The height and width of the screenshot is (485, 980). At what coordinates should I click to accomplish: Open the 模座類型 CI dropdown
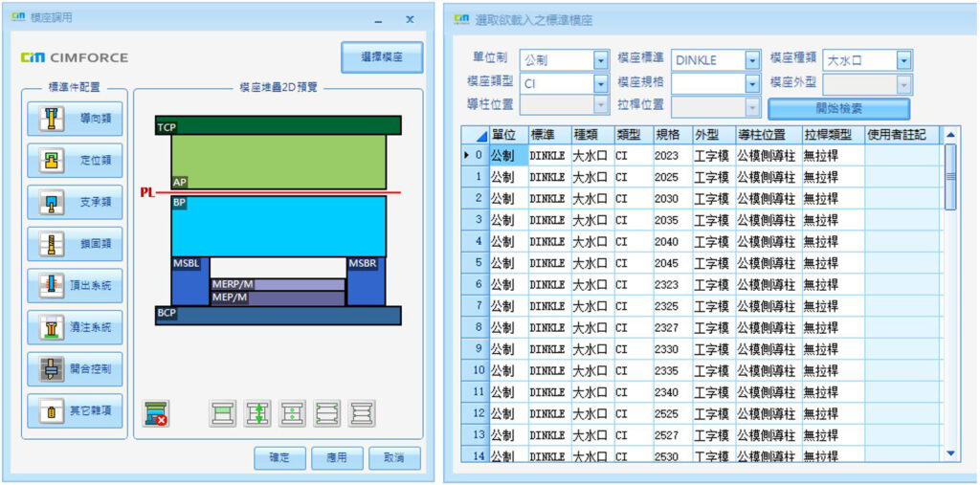click(600, 84)
